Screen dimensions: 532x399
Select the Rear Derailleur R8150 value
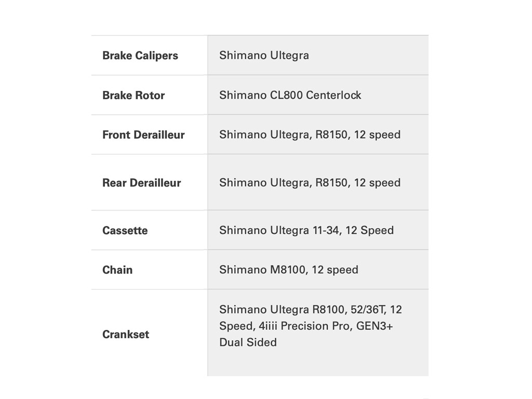[x=310, y=183]
